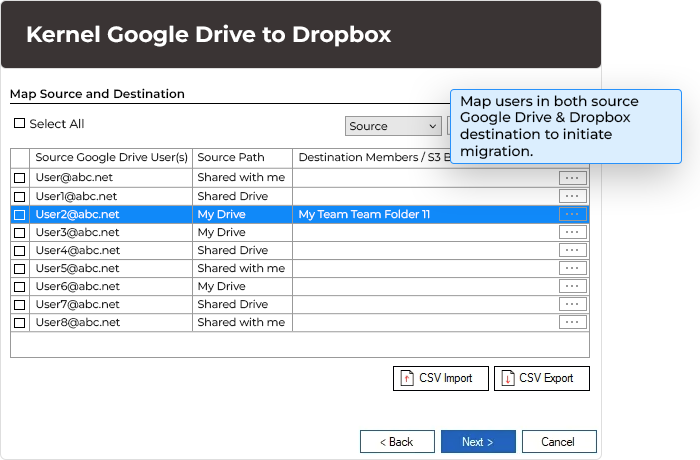Select the User3@abc.net email cell
Viewport: 700px width, 460px height.
(111, 233)
